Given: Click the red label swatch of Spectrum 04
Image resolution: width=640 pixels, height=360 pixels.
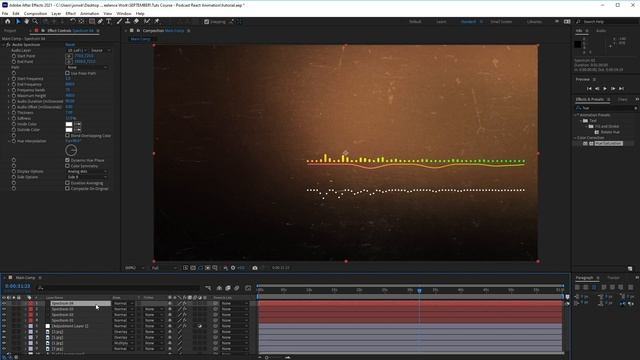Looking at the screenshot, I should tap(31, 304).
